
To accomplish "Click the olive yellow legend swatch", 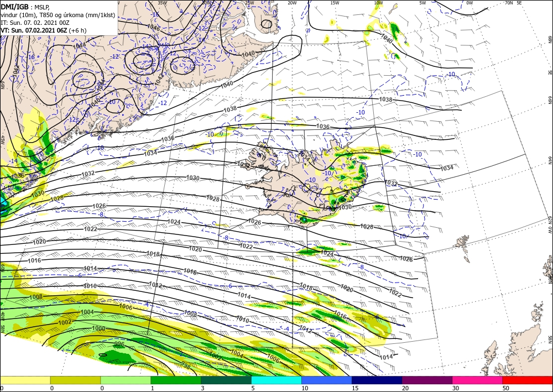I will [x=75, y=380].
